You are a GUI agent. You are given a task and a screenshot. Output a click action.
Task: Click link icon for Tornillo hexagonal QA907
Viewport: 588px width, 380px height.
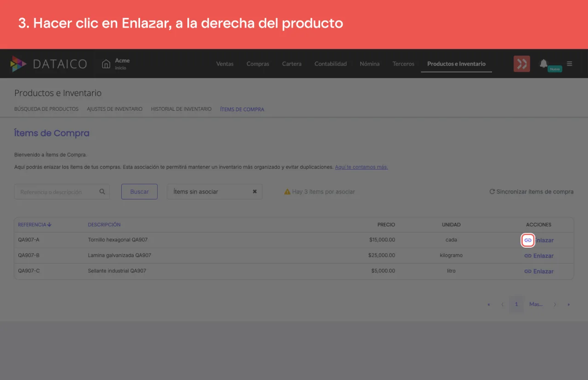[528, 240]
